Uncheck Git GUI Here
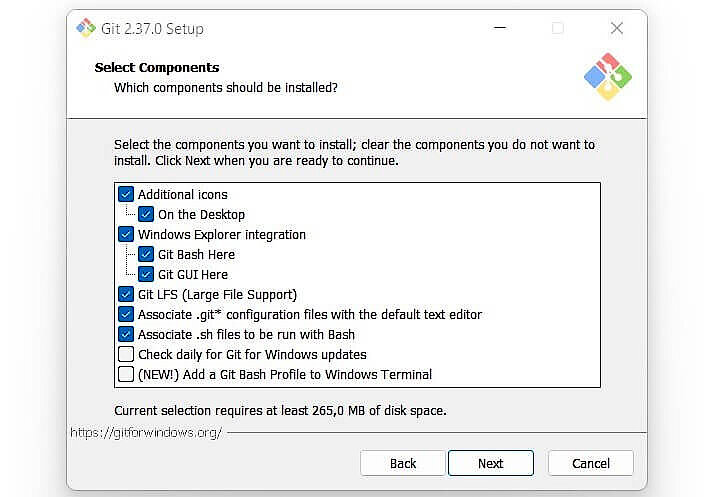Image resolution: width=710 pixels, height=497 pixels. tap(146, 274)
